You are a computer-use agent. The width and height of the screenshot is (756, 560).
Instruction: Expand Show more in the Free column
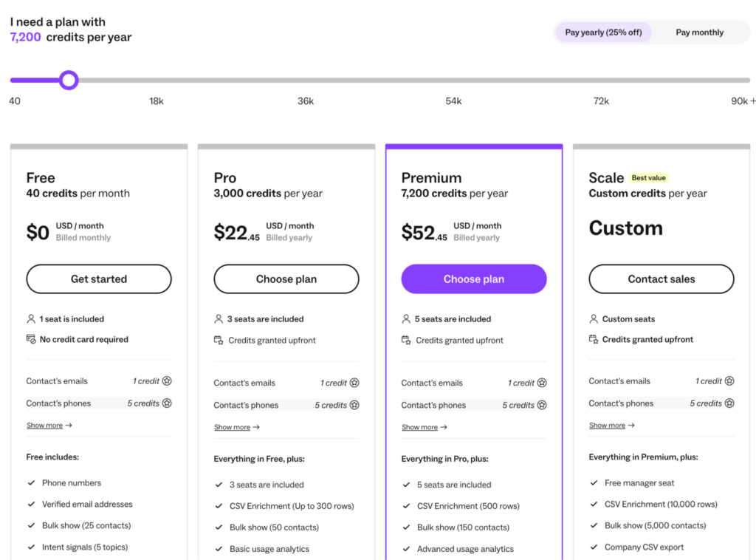(x=44, y=425)
